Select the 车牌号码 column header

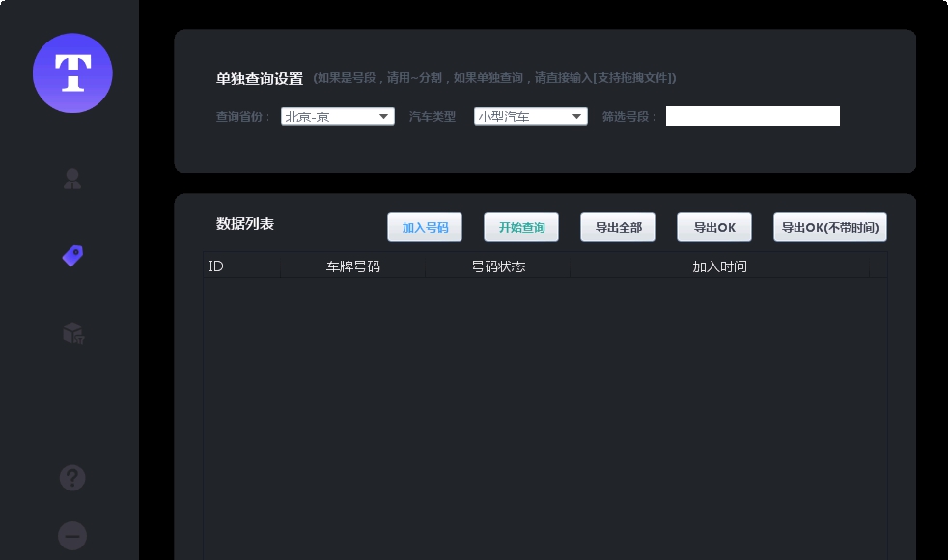pos(352,266)
